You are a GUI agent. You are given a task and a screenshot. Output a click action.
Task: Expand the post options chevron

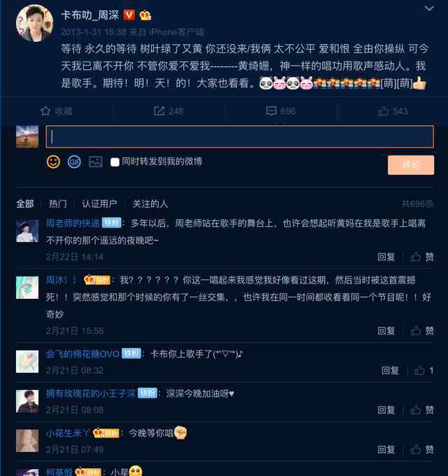point(429,8)
